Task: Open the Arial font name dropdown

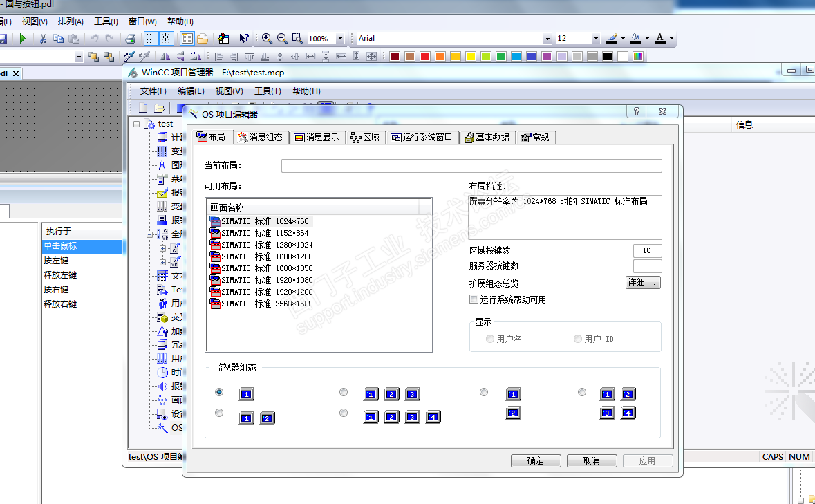Action: pyautogui.click(x=547, y=39)
